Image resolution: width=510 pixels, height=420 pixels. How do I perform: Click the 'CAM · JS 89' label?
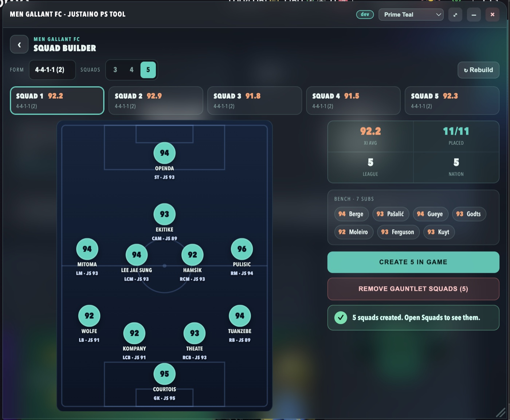coord(164,238)
